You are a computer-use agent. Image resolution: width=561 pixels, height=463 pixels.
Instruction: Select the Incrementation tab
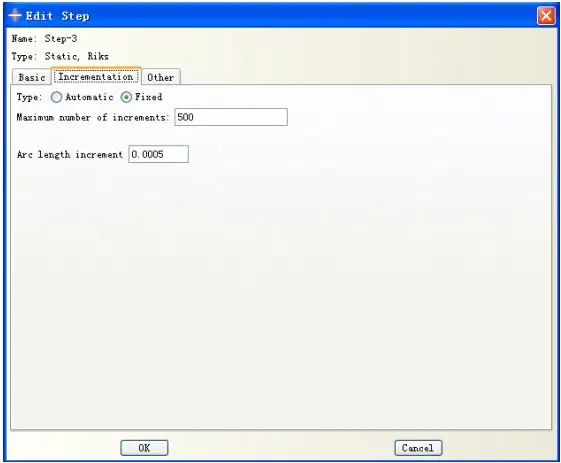coord(96,77)
